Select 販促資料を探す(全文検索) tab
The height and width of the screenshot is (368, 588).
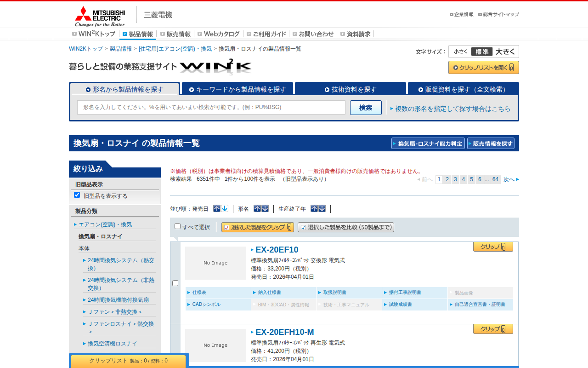coord(464,89)
